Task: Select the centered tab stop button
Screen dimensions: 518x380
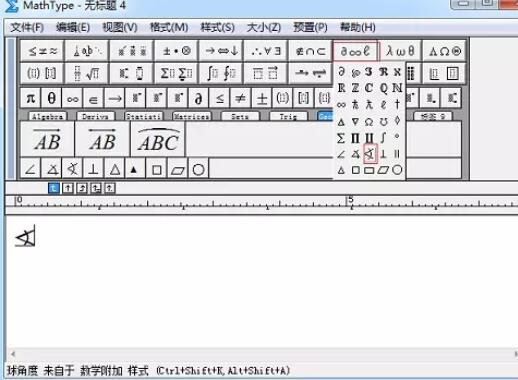Action: pyautogui.click(x=68, y=189)
